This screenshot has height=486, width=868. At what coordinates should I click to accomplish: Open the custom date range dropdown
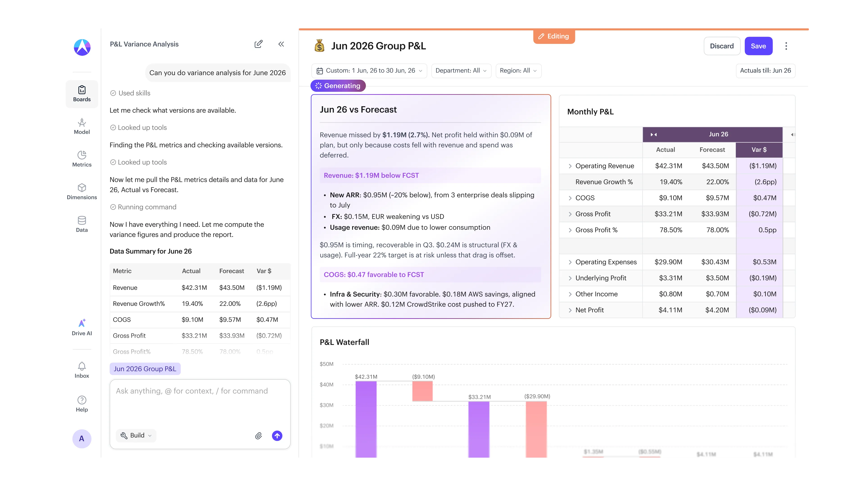tap(369, 71)
